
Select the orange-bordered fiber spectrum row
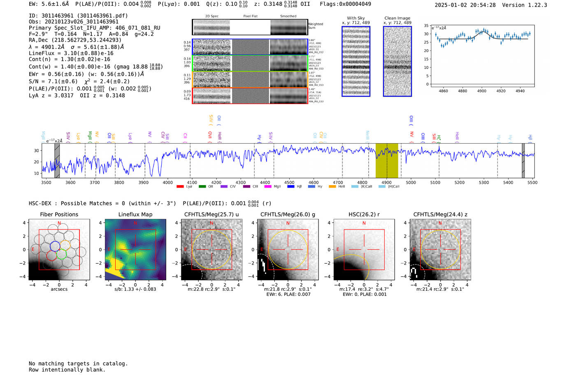250,79
